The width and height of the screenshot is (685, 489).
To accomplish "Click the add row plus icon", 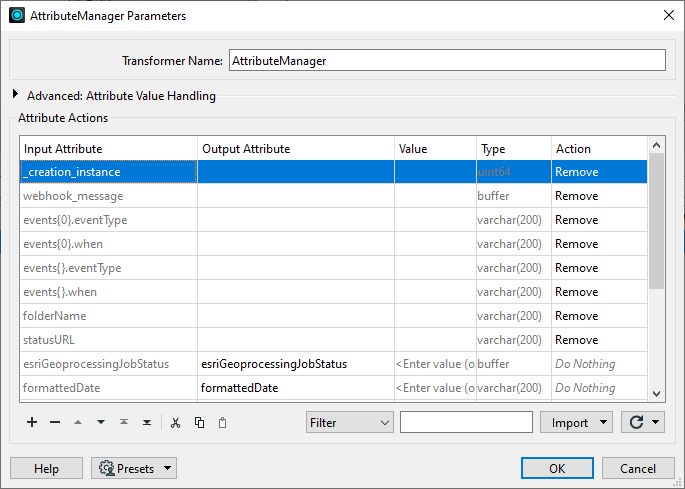I will pyautogui.click(x=32, y=422).
